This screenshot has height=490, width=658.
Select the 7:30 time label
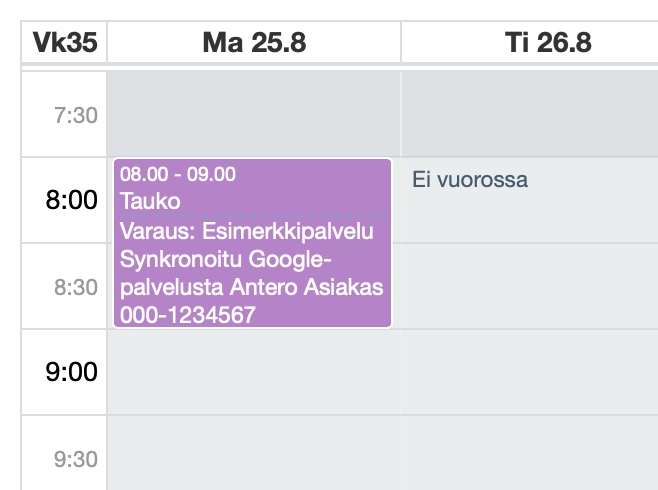[76, 115]
